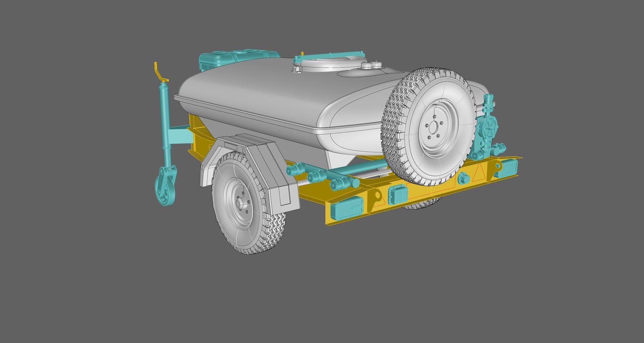Click the right cyan tail light on bumper

(x=506, y=169)
